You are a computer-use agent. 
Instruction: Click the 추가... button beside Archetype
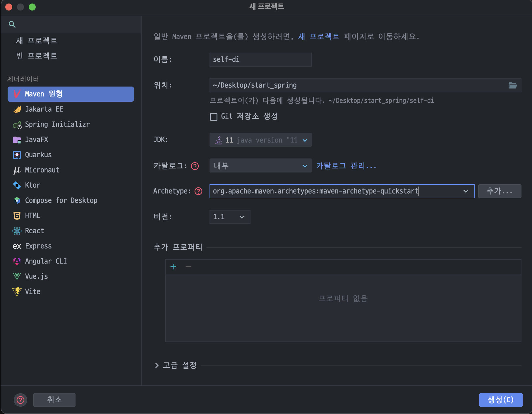[500, 191]
